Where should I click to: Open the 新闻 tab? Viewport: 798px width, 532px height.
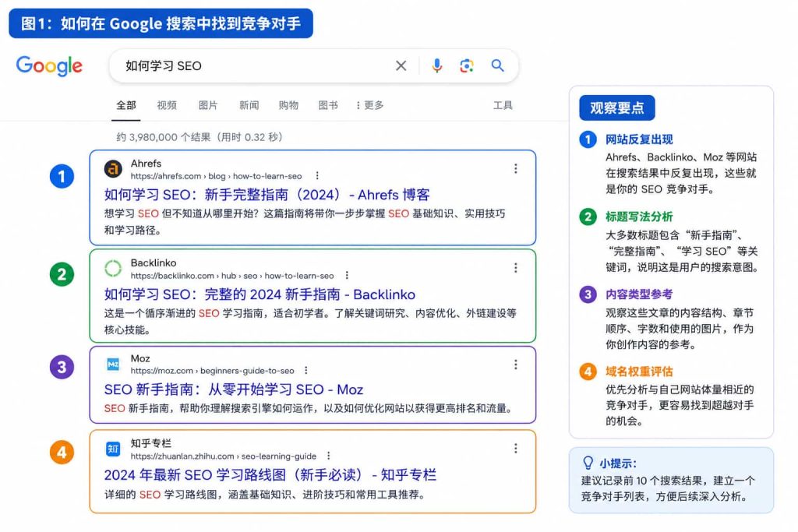click(x=249, y=105)
